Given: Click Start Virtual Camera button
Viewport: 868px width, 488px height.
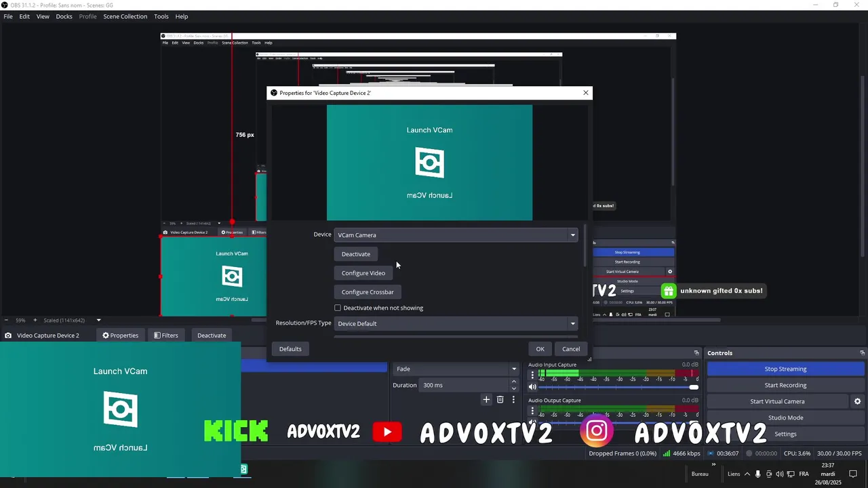Looking at the screenshot, I should coord(777,401).
